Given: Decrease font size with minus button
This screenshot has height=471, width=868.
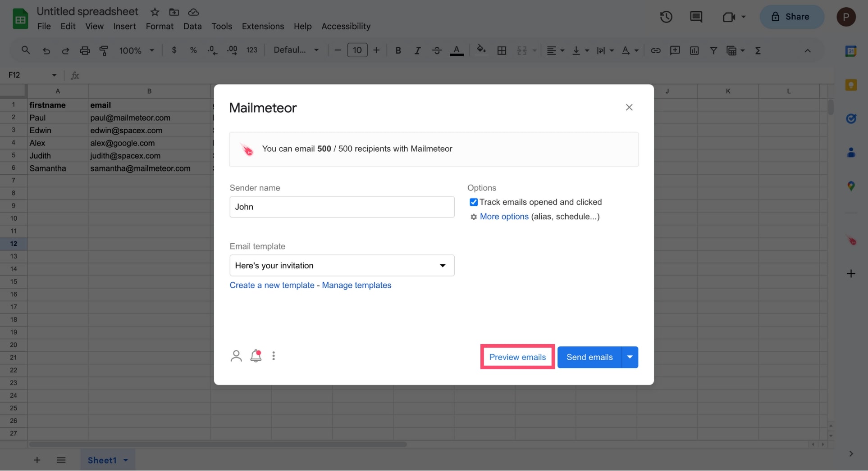Looking at the screenshot, I should coord(338,50).
